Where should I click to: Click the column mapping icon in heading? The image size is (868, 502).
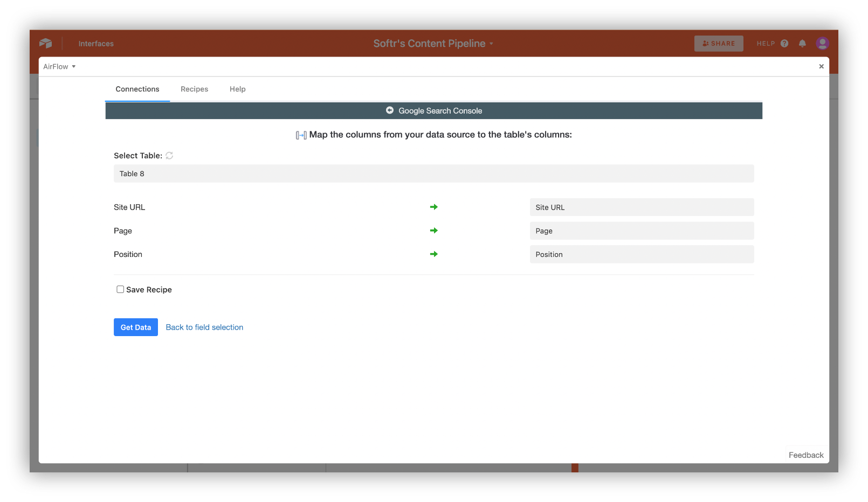pos(301,135)
